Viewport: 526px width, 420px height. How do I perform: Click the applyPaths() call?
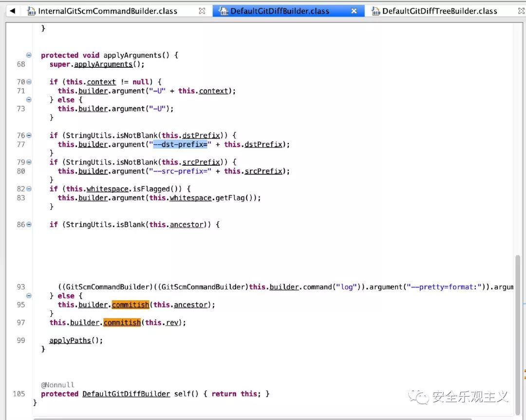pyautogui.click(x=76, y=341)
